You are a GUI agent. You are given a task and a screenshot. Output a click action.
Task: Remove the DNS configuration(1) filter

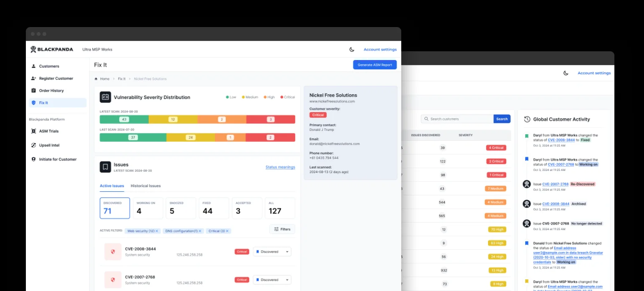coord(200,231)
